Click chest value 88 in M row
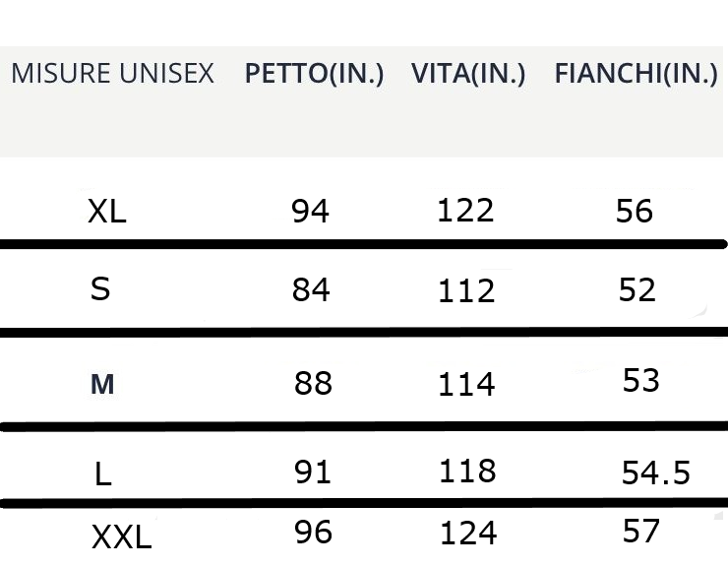The width and height of the screenshot is (728, 567). [313, 383]
